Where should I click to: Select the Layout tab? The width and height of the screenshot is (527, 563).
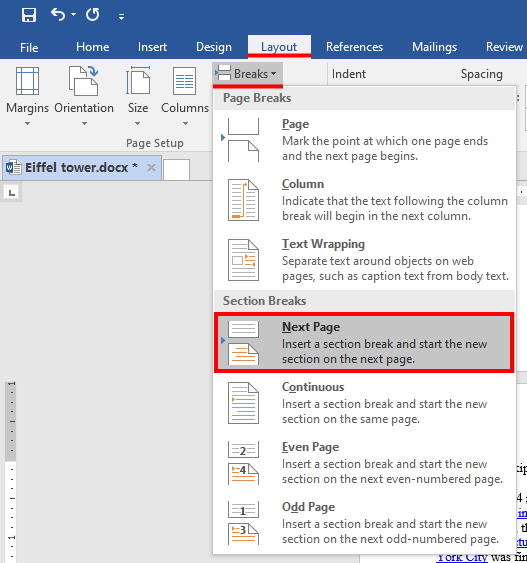pos(279,47)
